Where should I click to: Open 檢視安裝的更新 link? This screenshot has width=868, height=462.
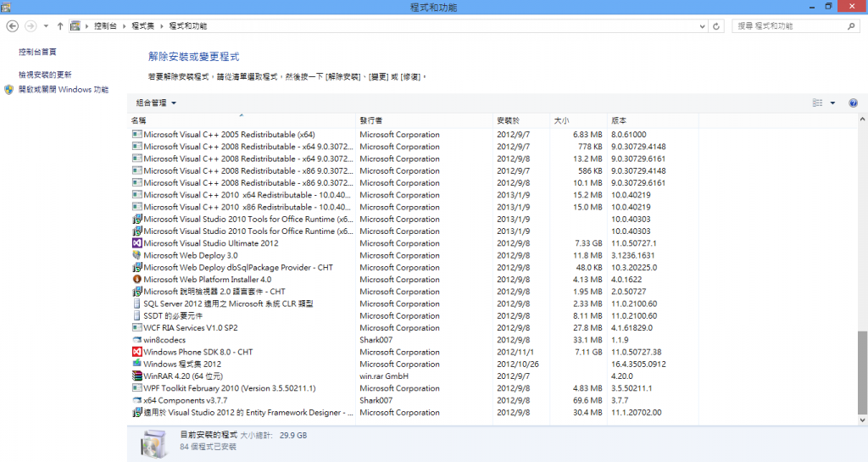coord(45,75)
